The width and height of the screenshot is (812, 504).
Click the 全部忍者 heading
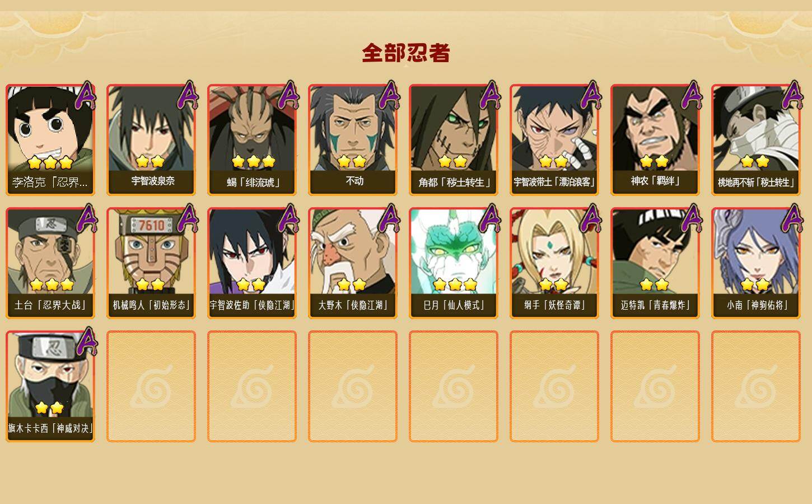tap(406, 53)
